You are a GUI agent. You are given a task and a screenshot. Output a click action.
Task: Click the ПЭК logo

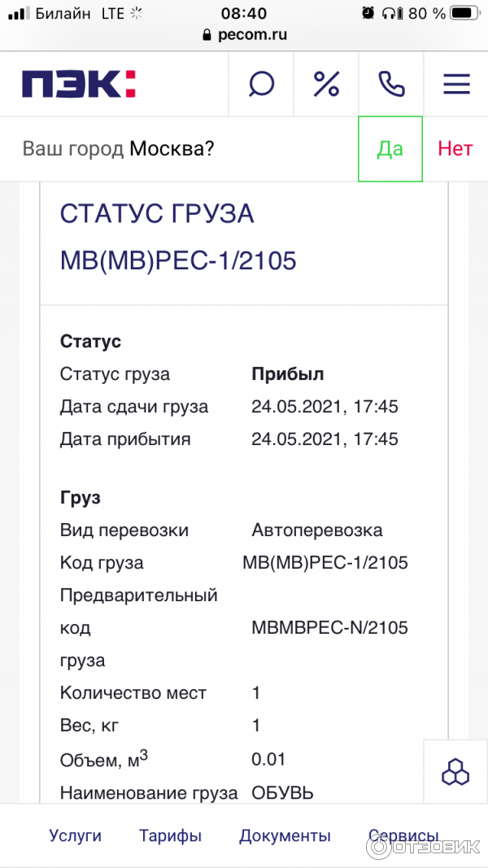[78, 84]
